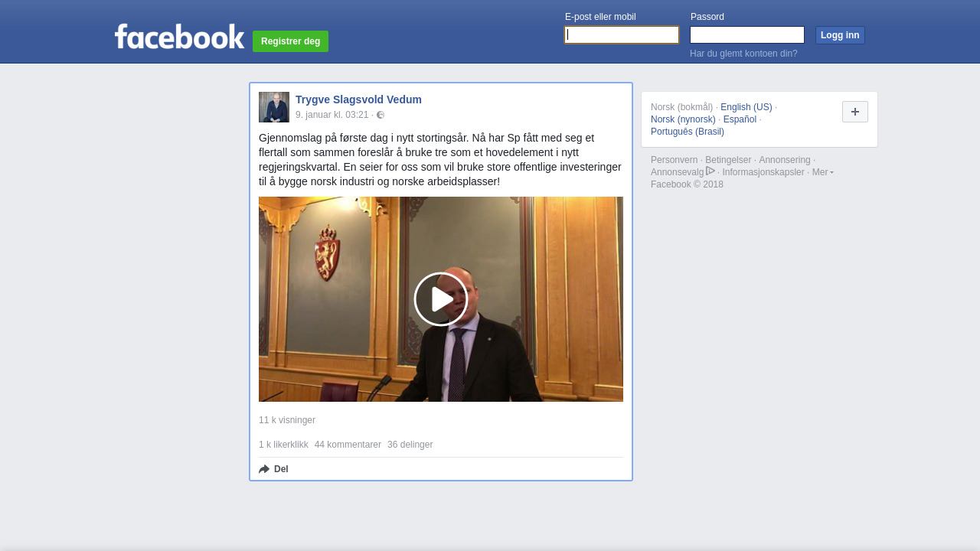Focus the Passord input field
The width and height of the screenshot is (980, 551).
[x=747, y=35]
